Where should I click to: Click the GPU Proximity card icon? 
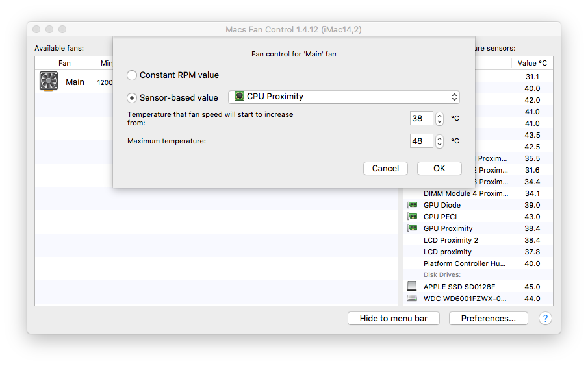(x=412, y=228)
